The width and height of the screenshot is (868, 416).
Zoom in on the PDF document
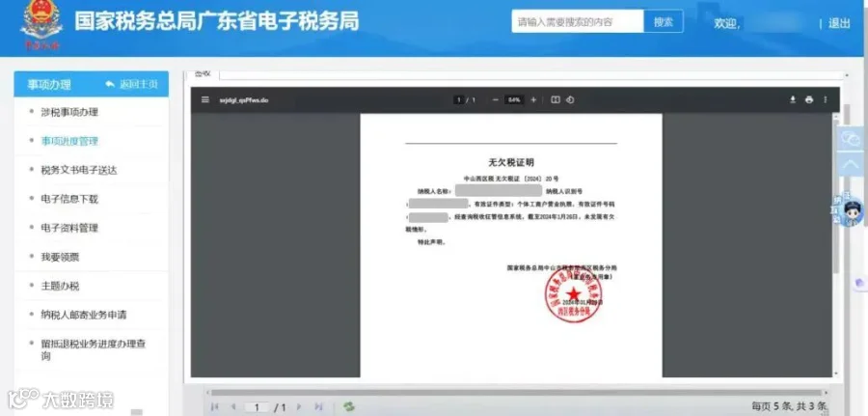pyautogui.click(x=533, y=99)
